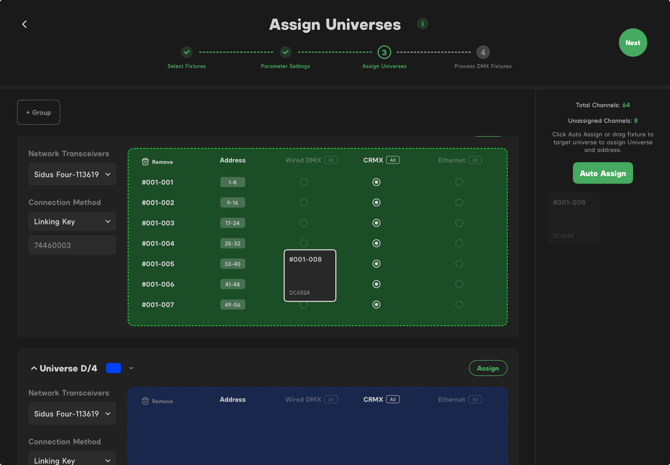Click the step 4 Process DMX Fixtures circle
This screenshot has height=465, width=670.
pyautogui.click(x=483, y=52)
